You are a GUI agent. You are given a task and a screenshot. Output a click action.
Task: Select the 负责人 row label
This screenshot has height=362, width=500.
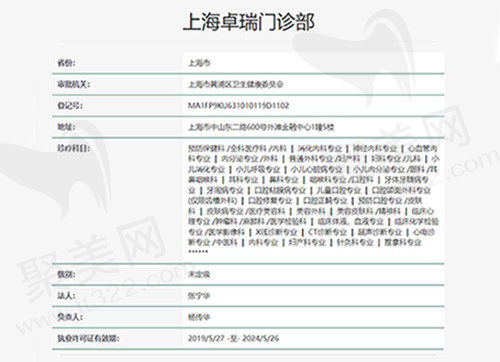pyautogui.click(x=70, y=317)
